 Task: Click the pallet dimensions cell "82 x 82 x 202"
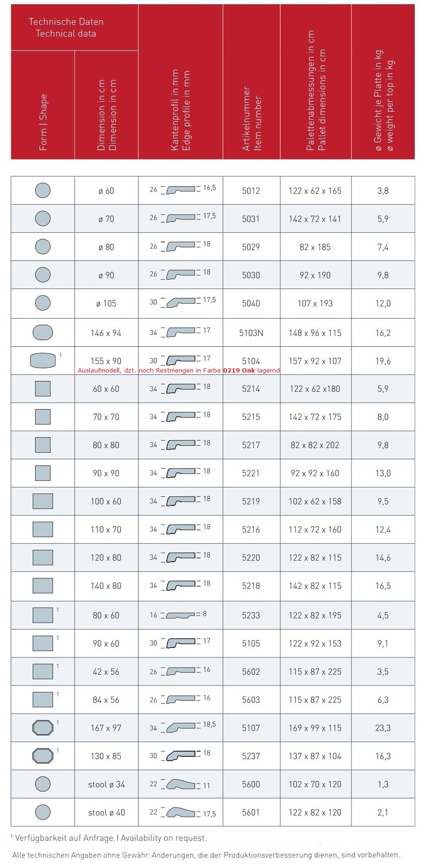315,445
